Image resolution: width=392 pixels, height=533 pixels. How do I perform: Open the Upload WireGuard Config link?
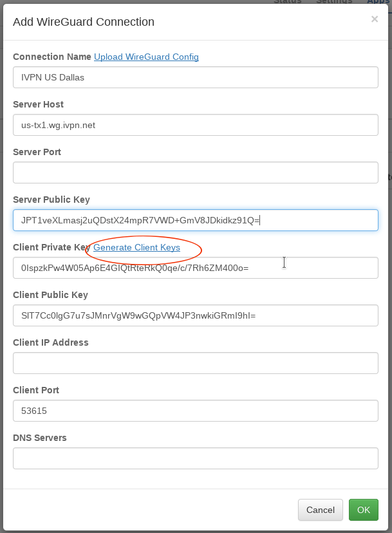point(146,57)
